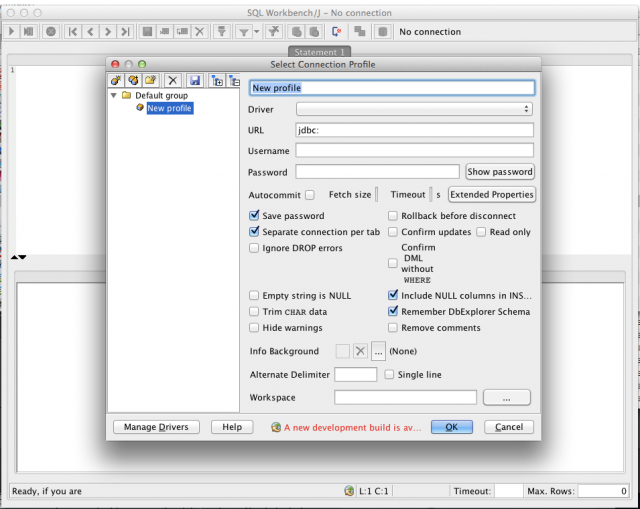Click the Commit toolbar icon
The height and width of the screenshot is (509, 640).
[297, 31]
